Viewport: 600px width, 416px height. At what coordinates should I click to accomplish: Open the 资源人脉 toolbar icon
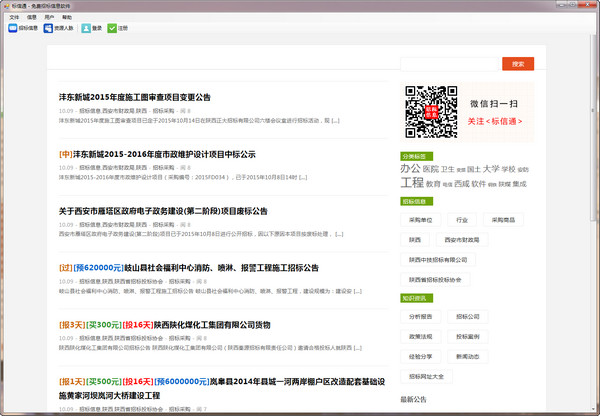63,28
